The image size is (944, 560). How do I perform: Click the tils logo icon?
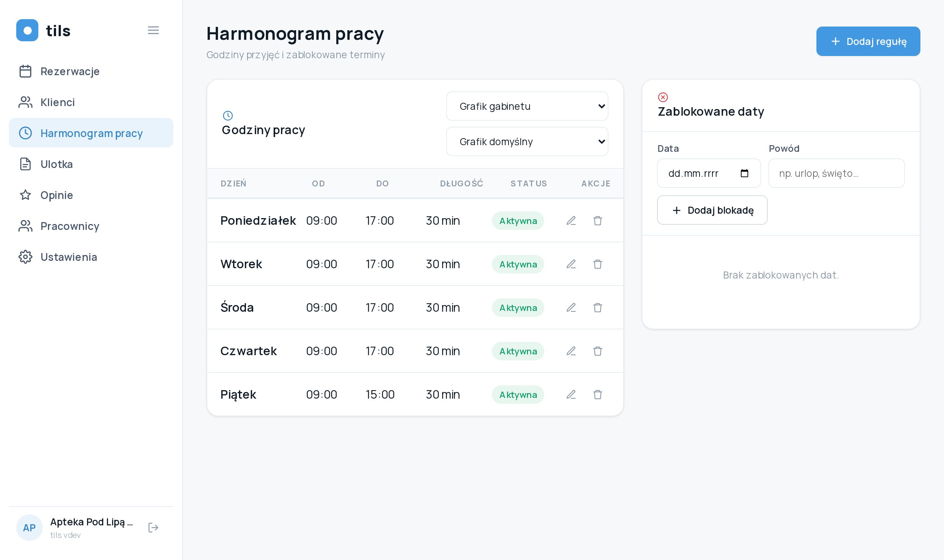27,30
